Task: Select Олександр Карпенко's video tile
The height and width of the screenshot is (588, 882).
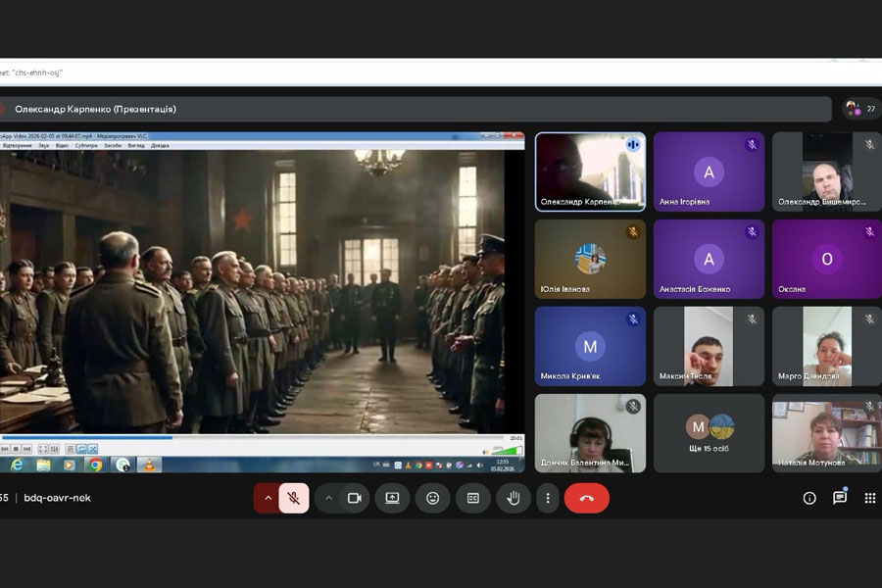Action: [x=590, y=171]
